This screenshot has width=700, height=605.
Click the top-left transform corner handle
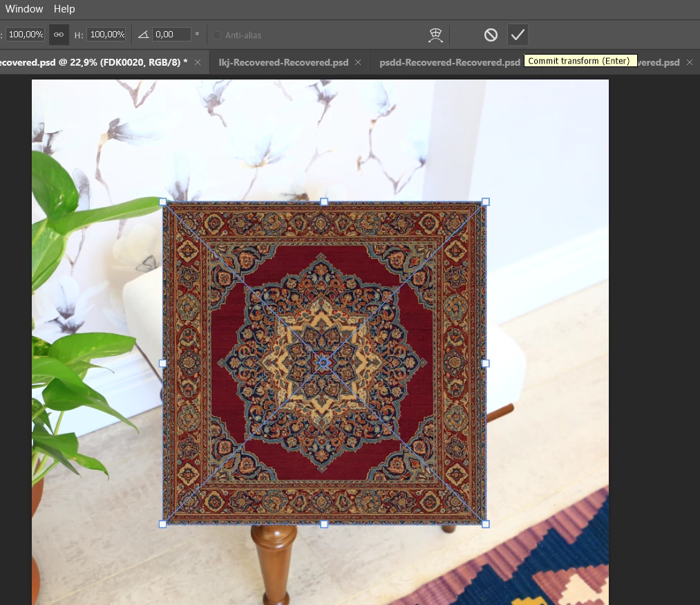click(162, 202)
